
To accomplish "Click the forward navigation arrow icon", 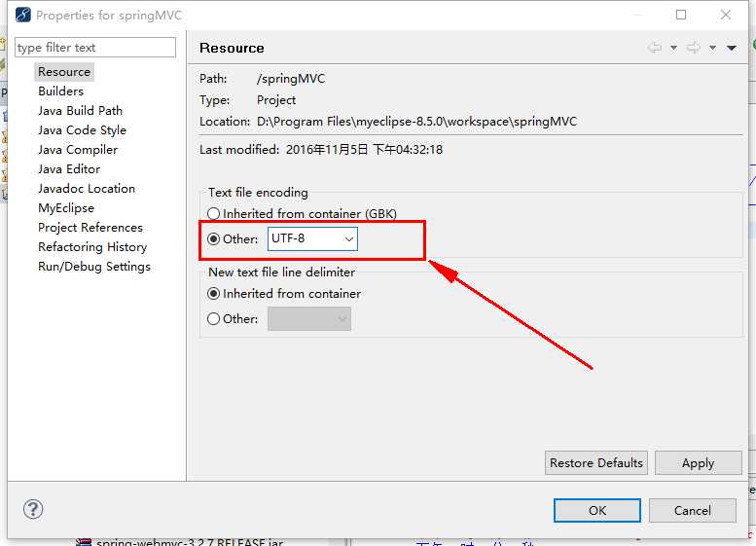I will click(694, 48).
